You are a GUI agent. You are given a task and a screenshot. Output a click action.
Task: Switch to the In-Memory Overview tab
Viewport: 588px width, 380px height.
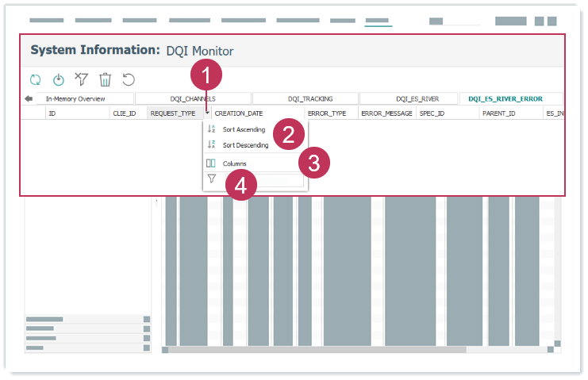75,99
